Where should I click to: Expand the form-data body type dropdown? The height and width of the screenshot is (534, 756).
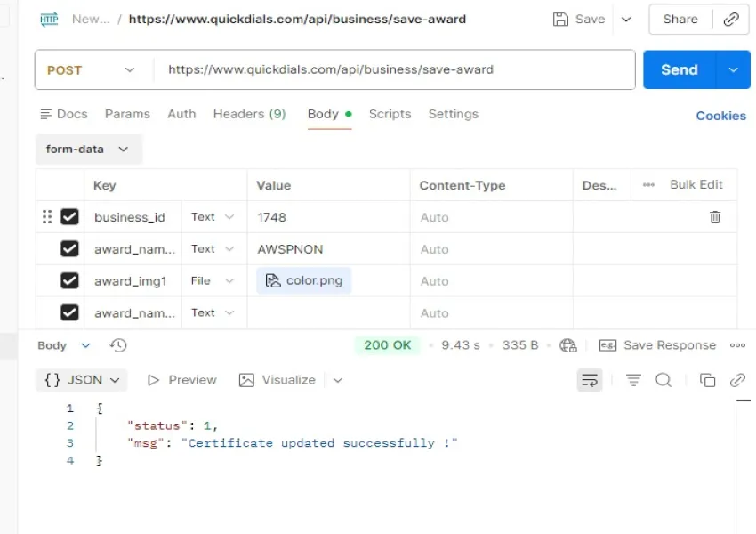(x=87, y=150)
